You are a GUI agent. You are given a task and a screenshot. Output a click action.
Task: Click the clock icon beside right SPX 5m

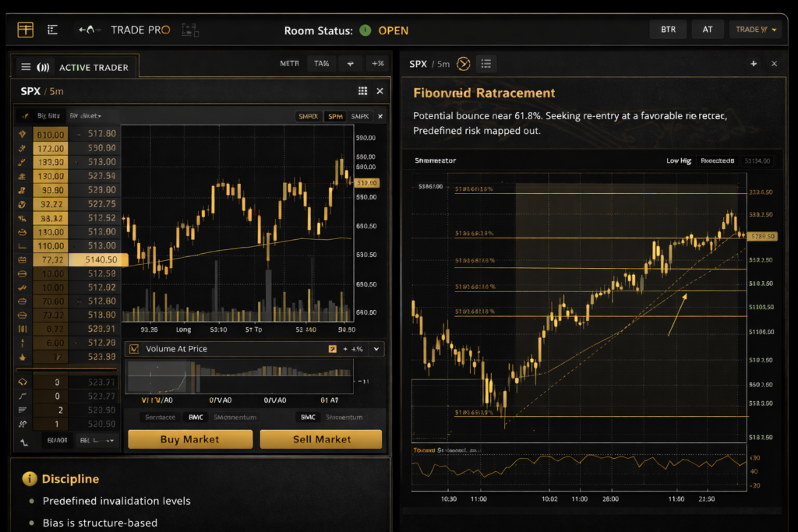464,64
